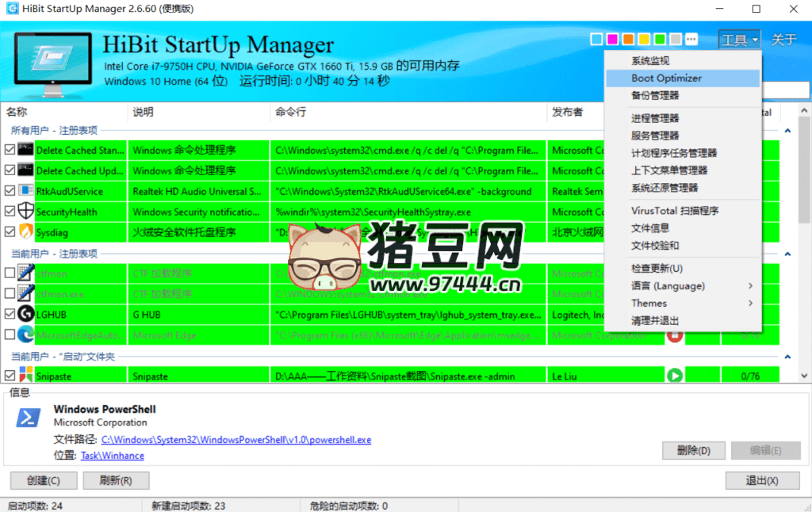Pick the green theme color swatch
812x512 pixels.
coord(660,40)
